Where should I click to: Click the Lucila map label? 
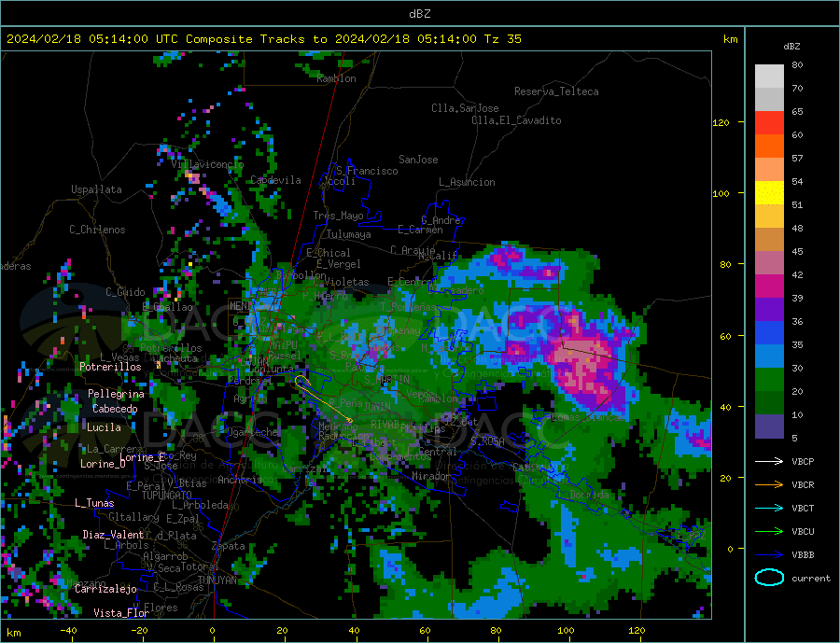click(104, 427)
